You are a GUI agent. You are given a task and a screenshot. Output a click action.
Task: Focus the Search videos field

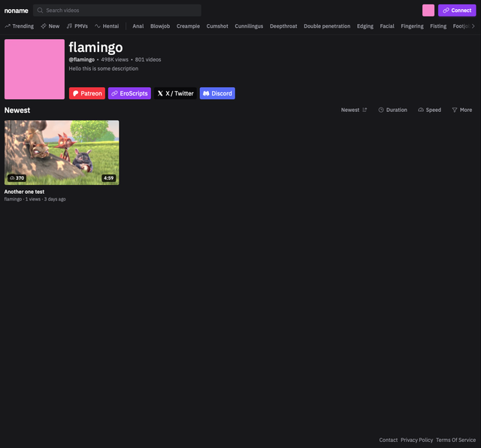(117, 11)
